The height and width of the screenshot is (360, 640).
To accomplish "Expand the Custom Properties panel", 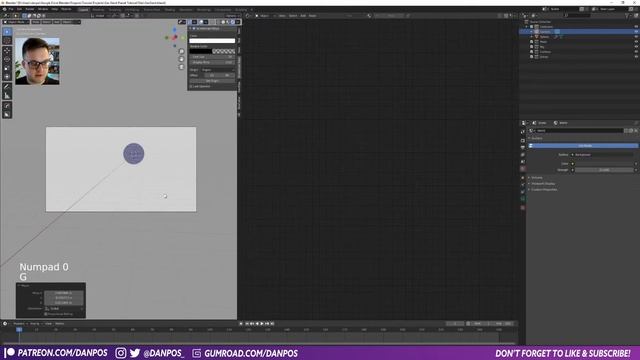I will pyautogui.click(x=543, y=189).
